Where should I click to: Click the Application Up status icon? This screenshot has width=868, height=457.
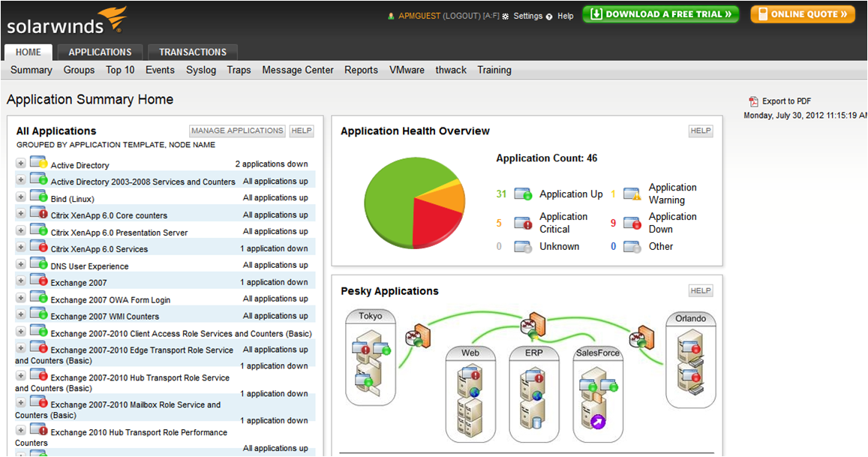(523, 194)
